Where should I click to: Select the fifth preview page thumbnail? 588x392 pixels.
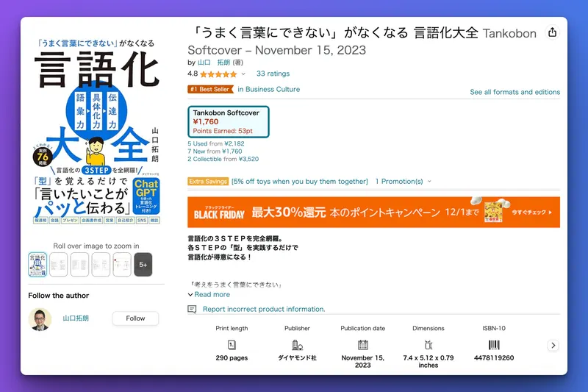coord(122,265)
